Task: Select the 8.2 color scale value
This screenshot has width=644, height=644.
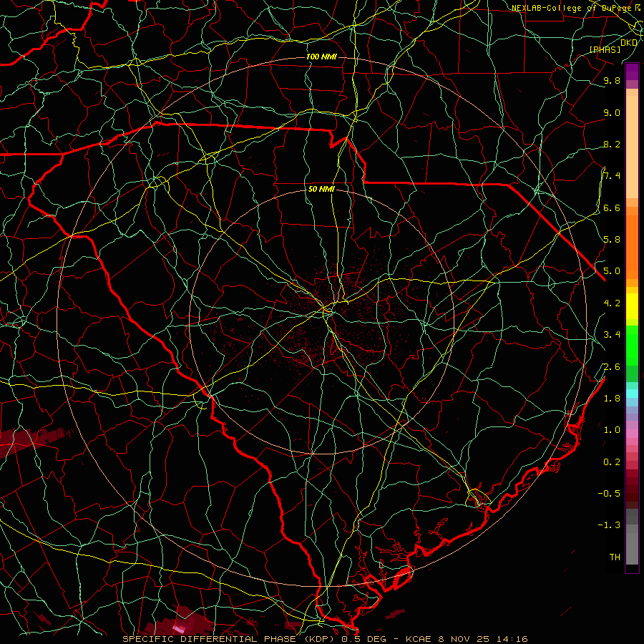Action: pos(612,144)
